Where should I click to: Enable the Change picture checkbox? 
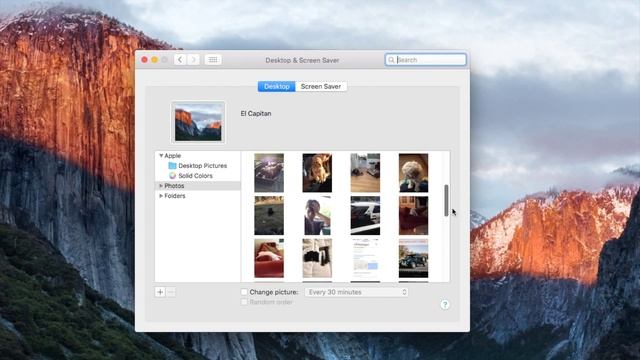pyautogui.click(x=244, y=292)
